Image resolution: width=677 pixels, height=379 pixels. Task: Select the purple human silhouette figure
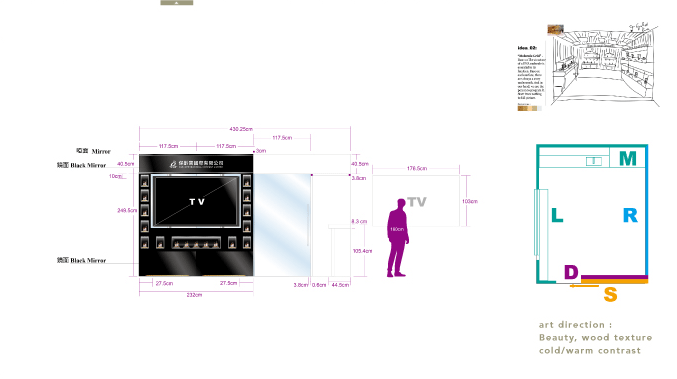(397, 237)
